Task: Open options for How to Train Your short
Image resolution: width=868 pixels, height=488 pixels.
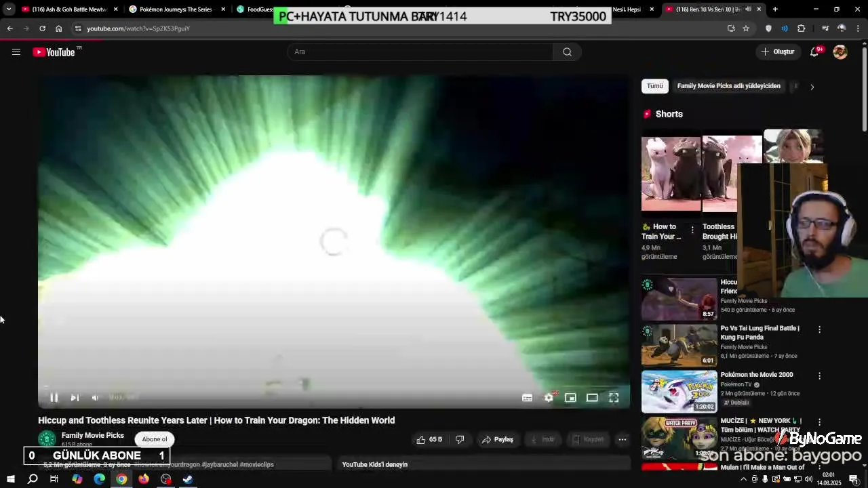Action: coord(692,230)
